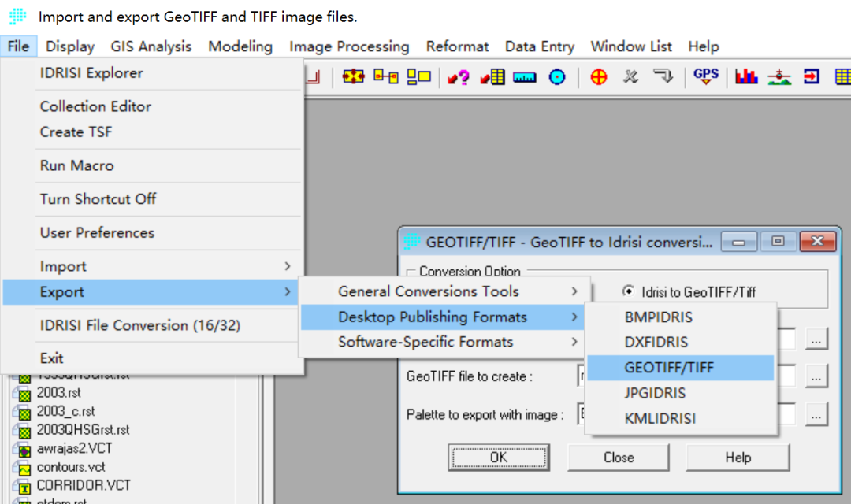This screenshot has height=504, width=851.
Task: Click the yellow four-arrow pan toolbar icon
Action: [x=353, y=76]
